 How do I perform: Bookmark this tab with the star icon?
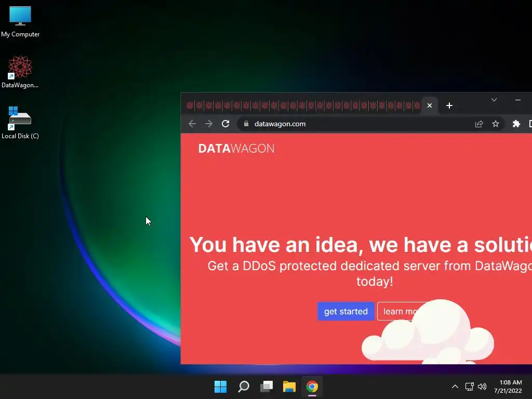coord(495,124)
